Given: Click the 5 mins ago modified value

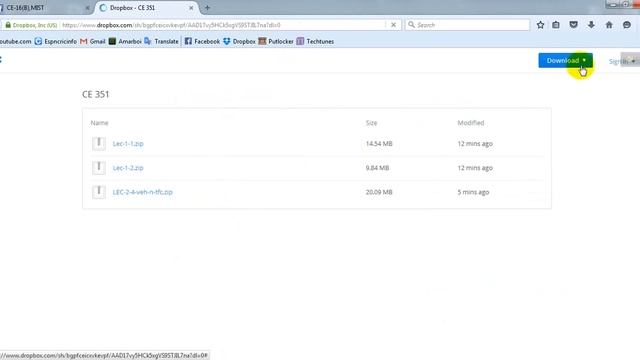Looking at the screenshot, I should point(473,192).
